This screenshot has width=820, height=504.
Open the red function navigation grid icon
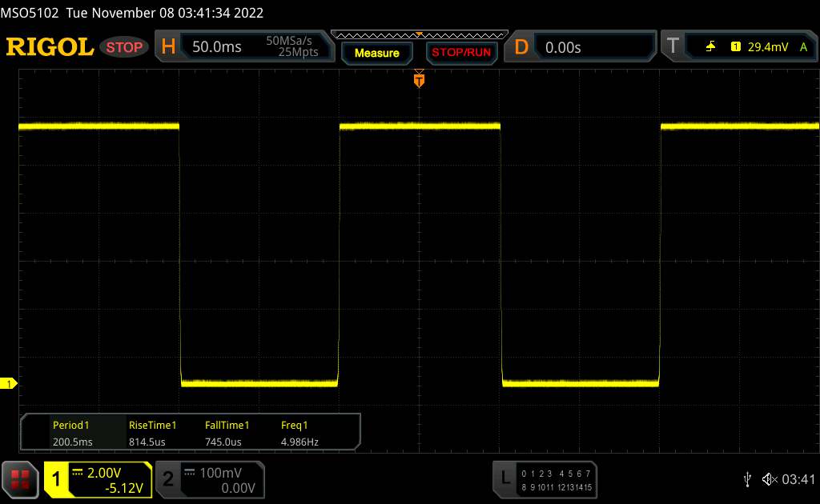20,479
